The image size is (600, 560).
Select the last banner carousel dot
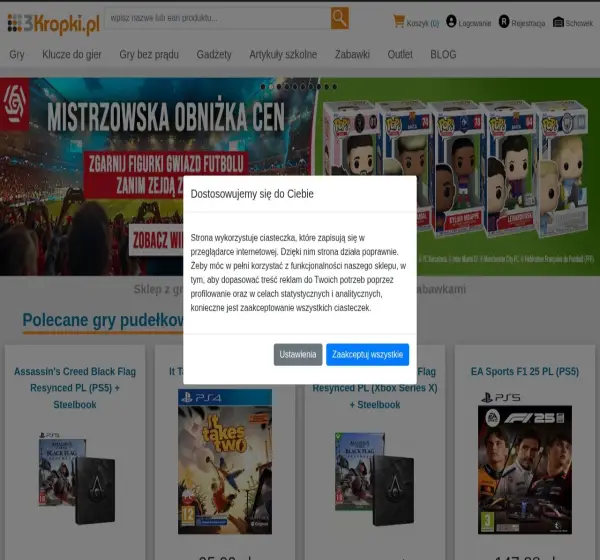(x=334, y=87)
